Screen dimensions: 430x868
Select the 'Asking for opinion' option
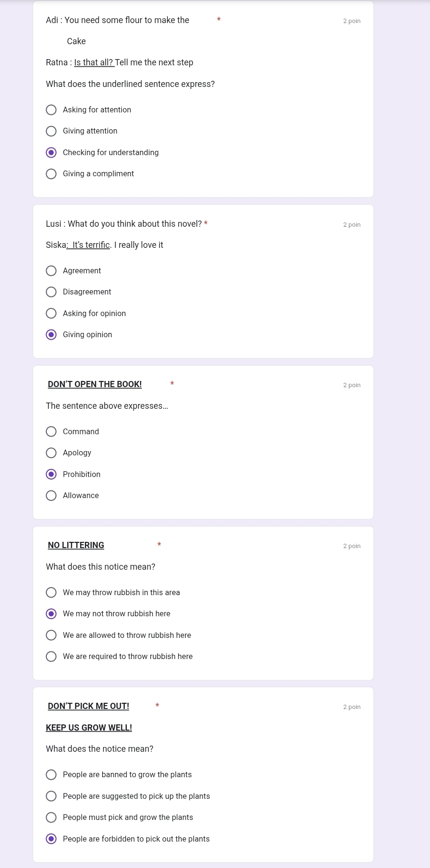coord(51,314)
